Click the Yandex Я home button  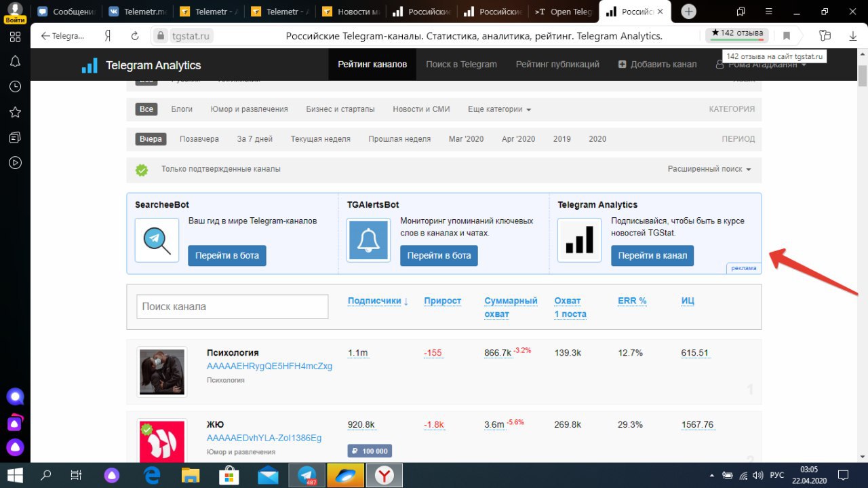pos(107,36)
